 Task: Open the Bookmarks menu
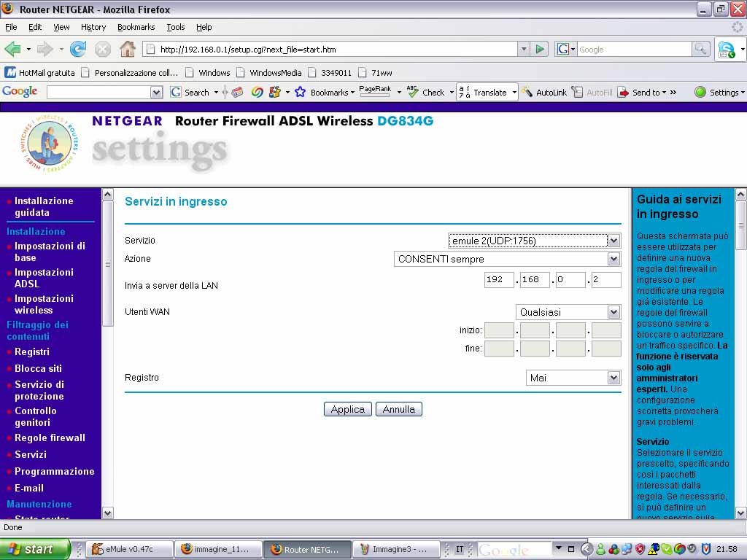(x=136, y=27)
